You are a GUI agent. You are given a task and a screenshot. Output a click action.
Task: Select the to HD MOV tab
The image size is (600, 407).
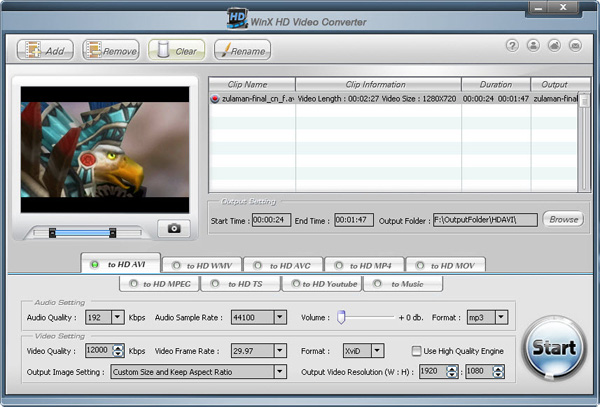[x=446, y=265]
